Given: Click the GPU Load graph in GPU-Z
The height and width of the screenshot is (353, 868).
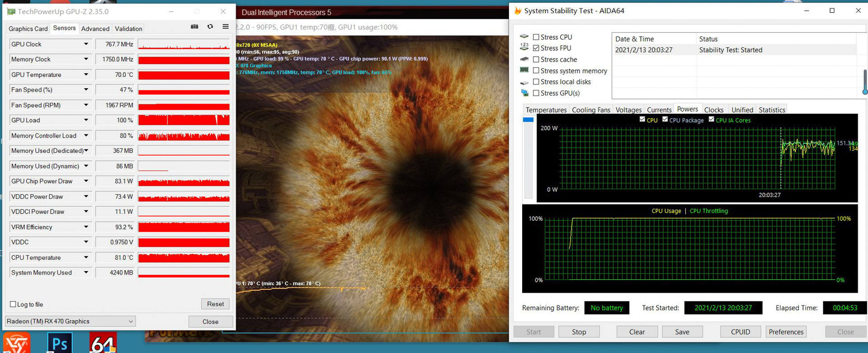Looking at the screenshot, I should (184, 120).
